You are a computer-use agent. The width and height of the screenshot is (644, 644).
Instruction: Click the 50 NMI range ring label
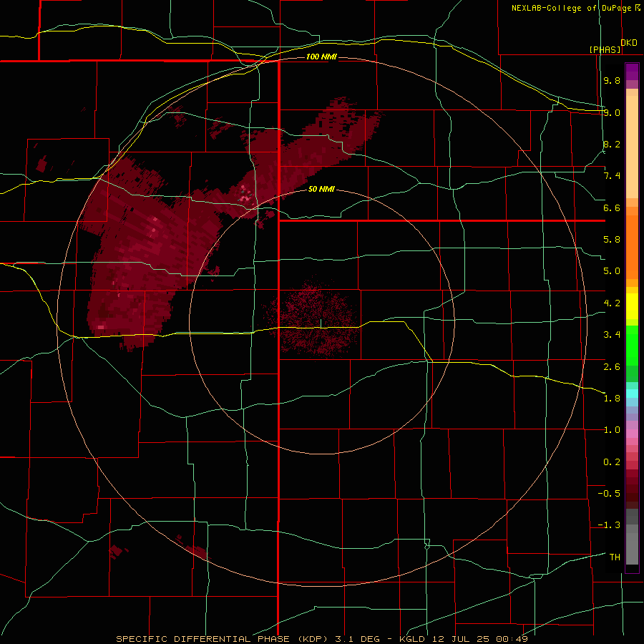pyautogui.click(x=321, y=189)
